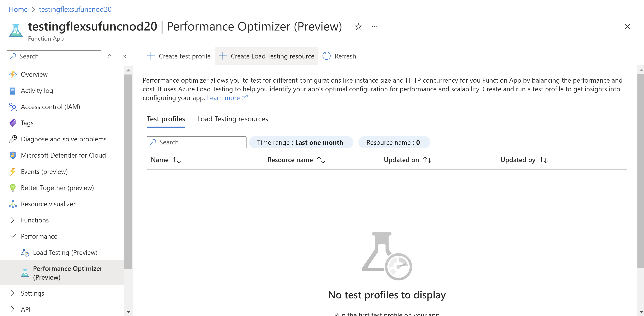Sort by Updated on column arrows
Screen dimensions: 644x316
click(427, 160)
